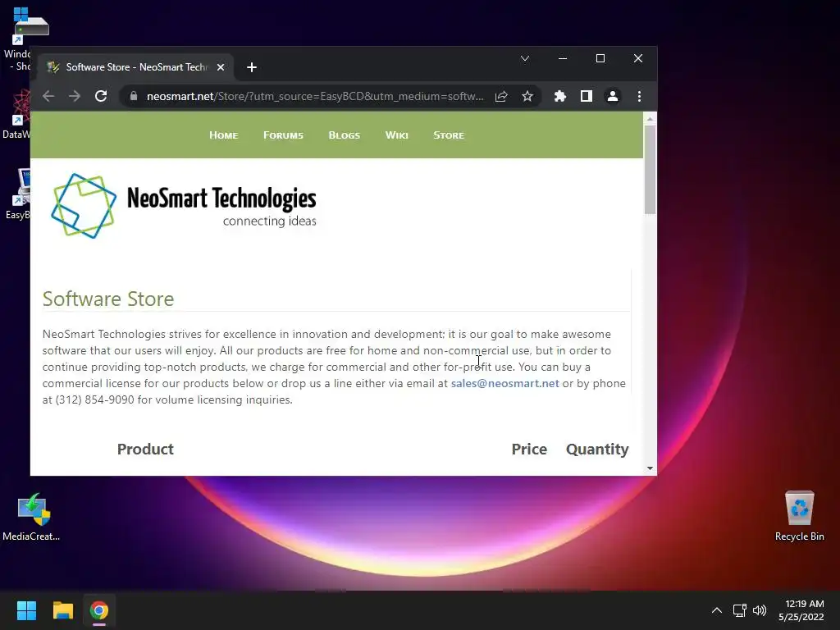
Task: Share this page using the share icon
Action: tap(501, 97)
